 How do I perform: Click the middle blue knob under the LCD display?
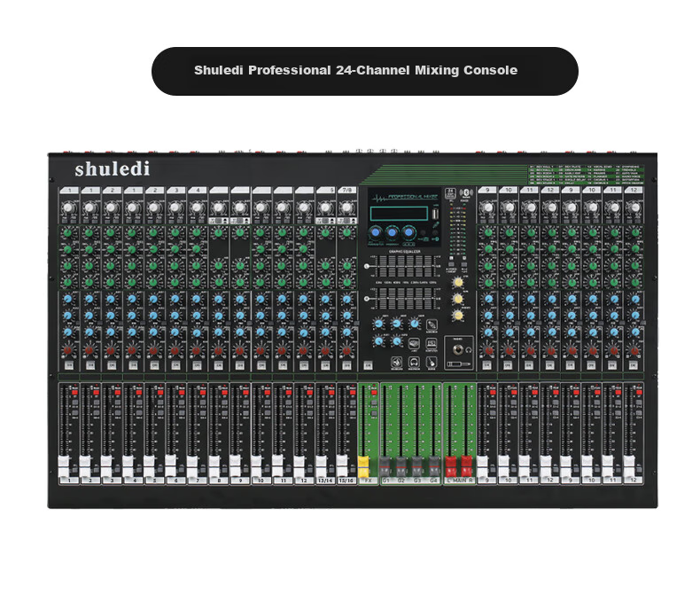tap(392, 232)
